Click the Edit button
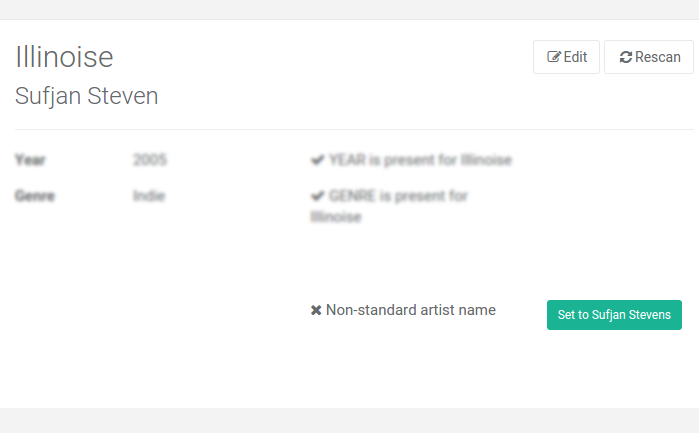The image size is (699, 433). [x=566, y=57]
